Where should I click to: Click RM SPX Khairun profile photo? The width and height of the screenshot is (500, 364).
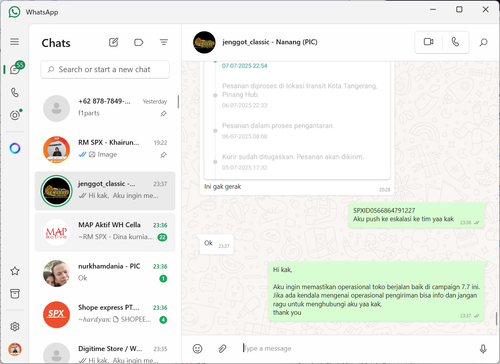coord(56,150)
